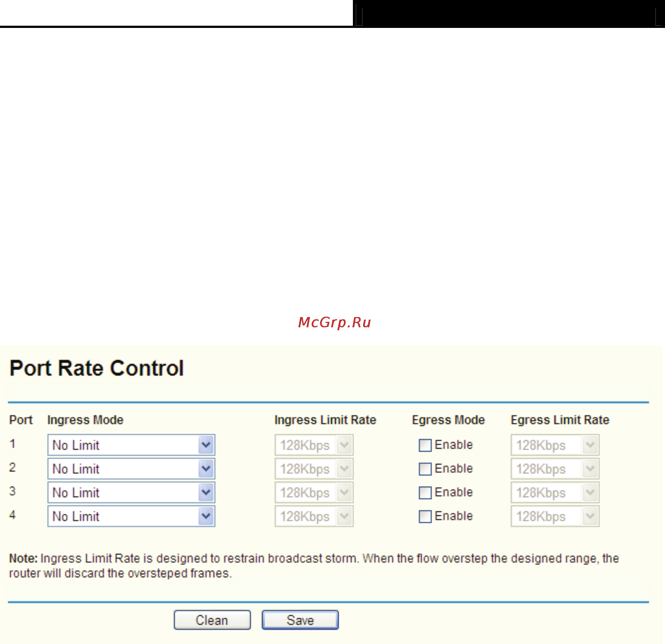The width and height of the screenshot is (665, 644).
Task: Click the Ingress Limit Rate column header
Action: [325, 420]
